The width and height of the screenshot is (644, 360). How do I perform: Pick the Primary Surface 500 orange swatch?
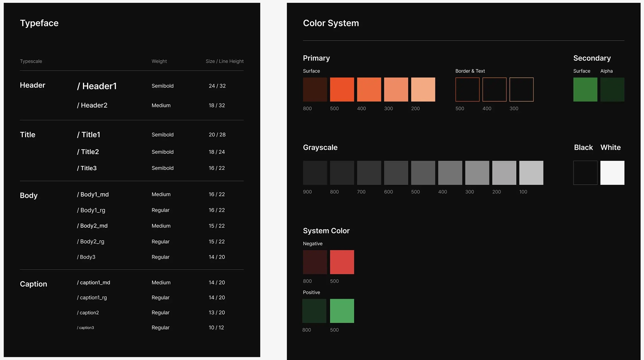(342, 89)
